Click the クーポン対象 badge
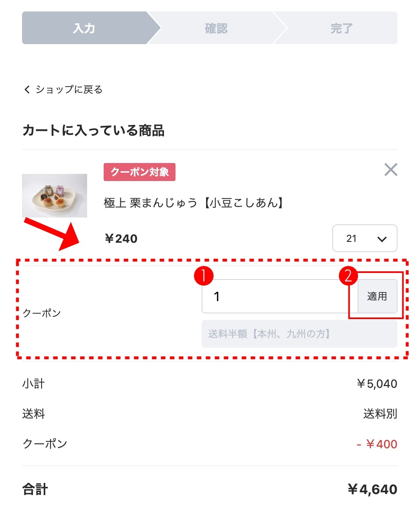The width and height of the screenshot is (411, 532). 140,172
